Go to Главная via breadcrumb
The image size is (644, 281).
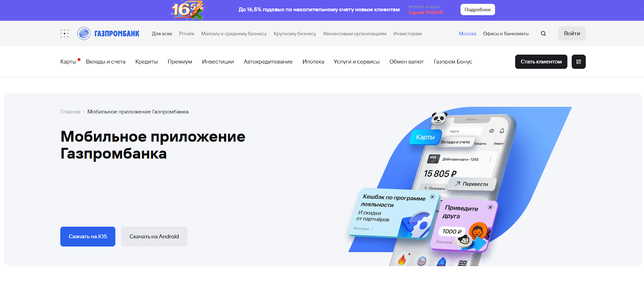(70, 112)
